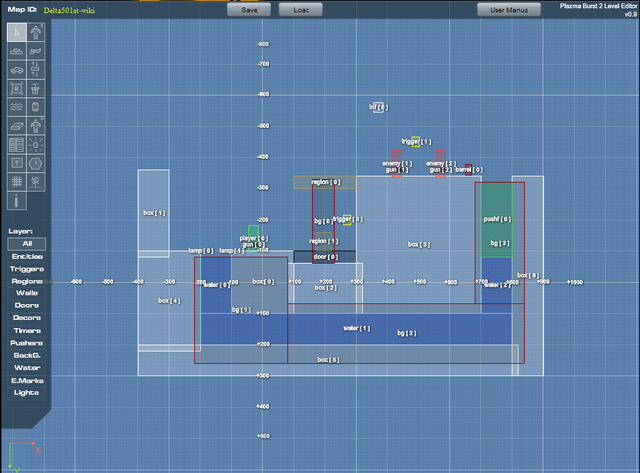Edit the Map ID field Delta501st-wiki
The width and height of the screenshot is (640, 473).
(69, 11)
